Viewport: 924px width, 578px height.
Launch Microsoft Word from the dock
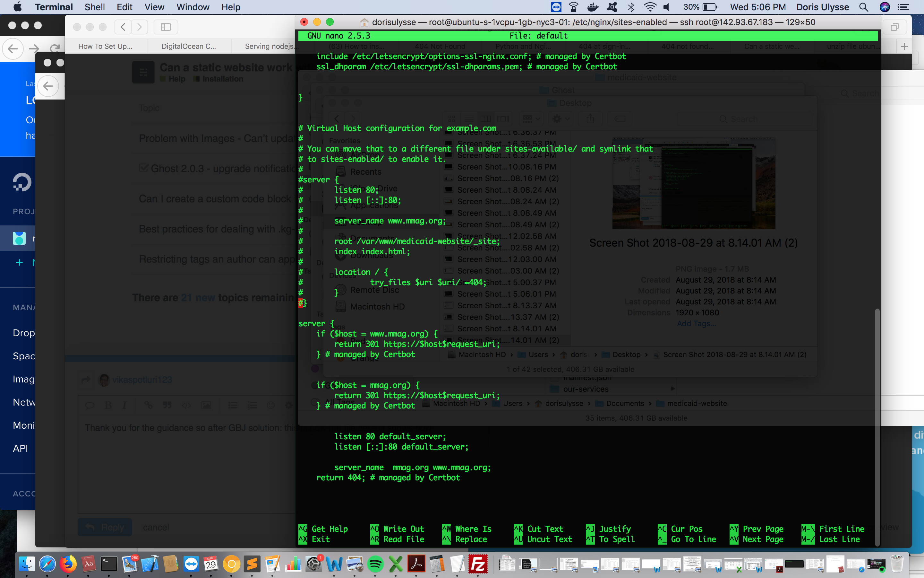(334, 564)
